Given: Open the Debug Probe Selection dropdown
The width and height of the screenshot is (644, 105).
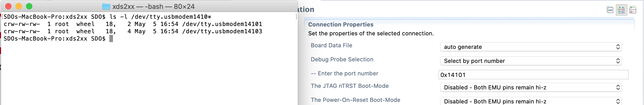Looking at the screenshot, I should tap(531, 61).
